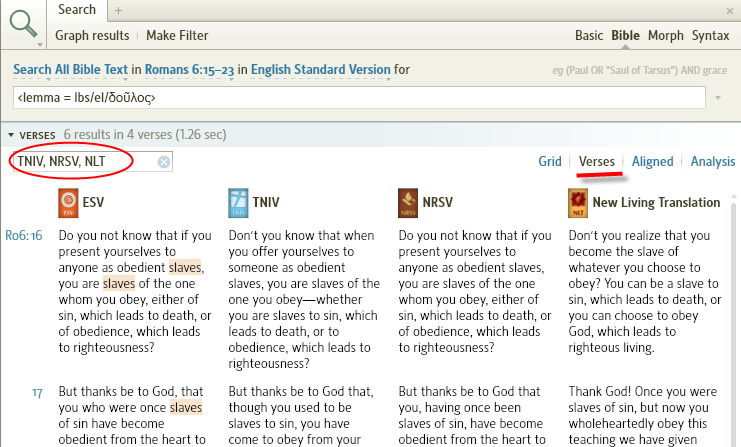Open the New Living Translation cover icon
This screenshot has width=741, height=447.
pyautogui.click(x=578, y=203)
